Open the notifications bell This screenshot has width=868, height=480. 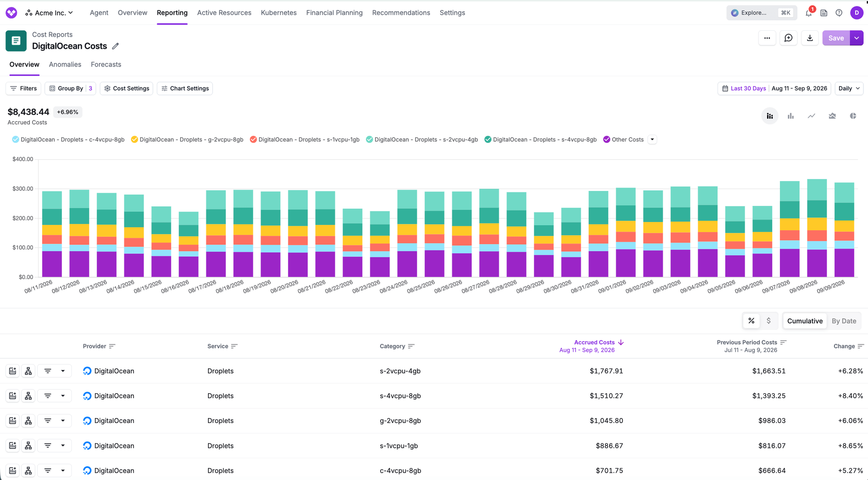809,13
